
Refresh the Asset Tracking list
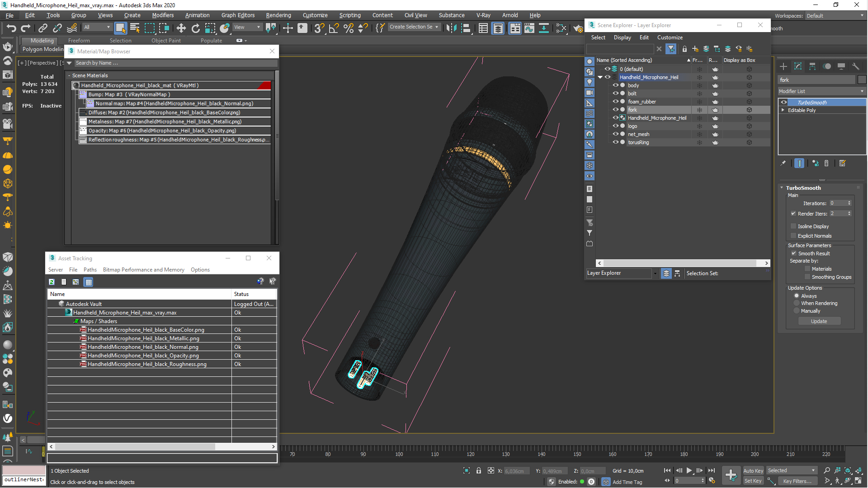click(x=52, y=282)
